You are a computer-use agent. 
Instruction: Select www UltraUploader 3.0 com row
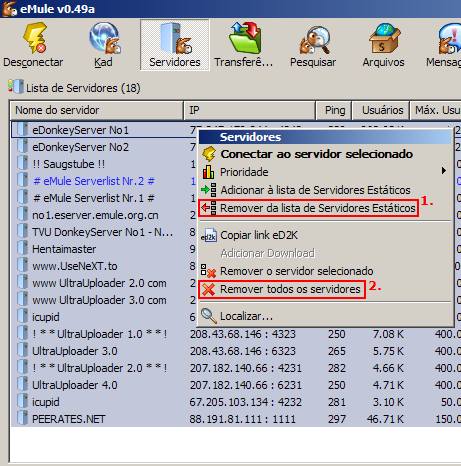coord(104,300)
